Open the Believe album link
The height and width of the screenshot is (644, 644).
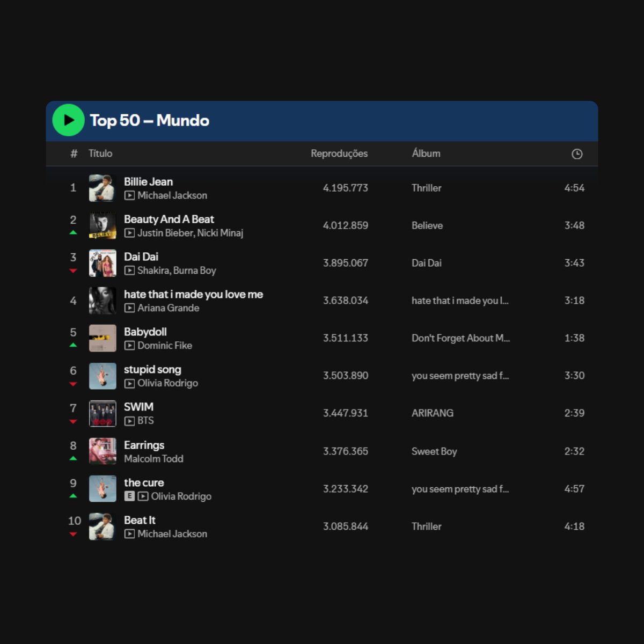(427, 225)
